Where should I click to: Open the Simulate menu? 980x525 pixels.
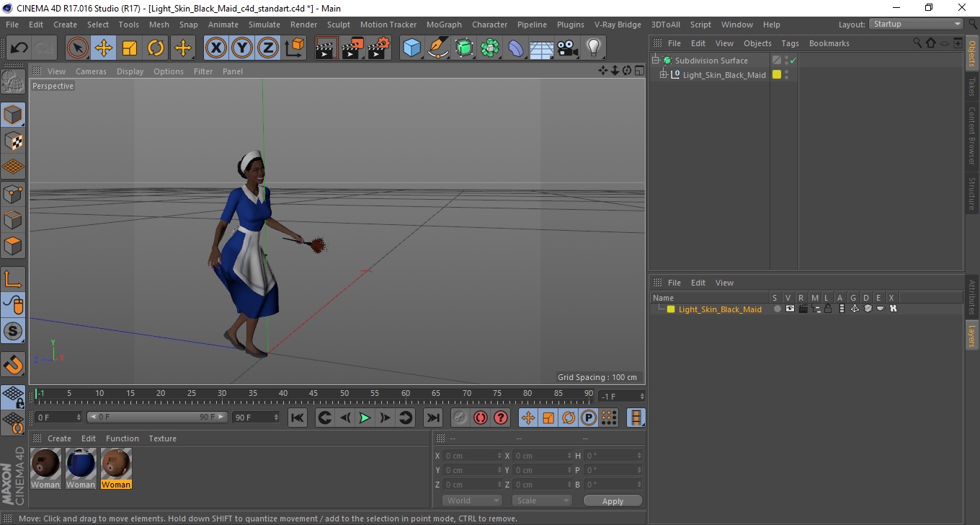264,25
